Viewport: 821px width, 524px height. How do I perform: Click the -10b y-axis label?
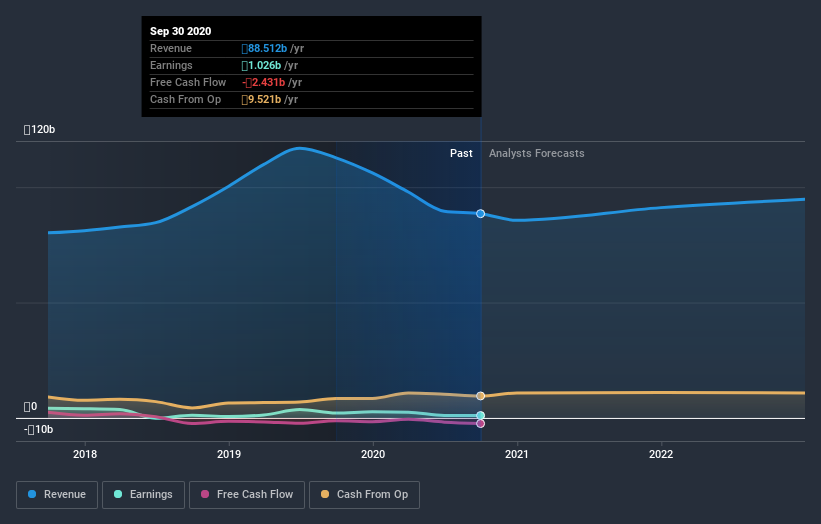click(x=38, y=430)
